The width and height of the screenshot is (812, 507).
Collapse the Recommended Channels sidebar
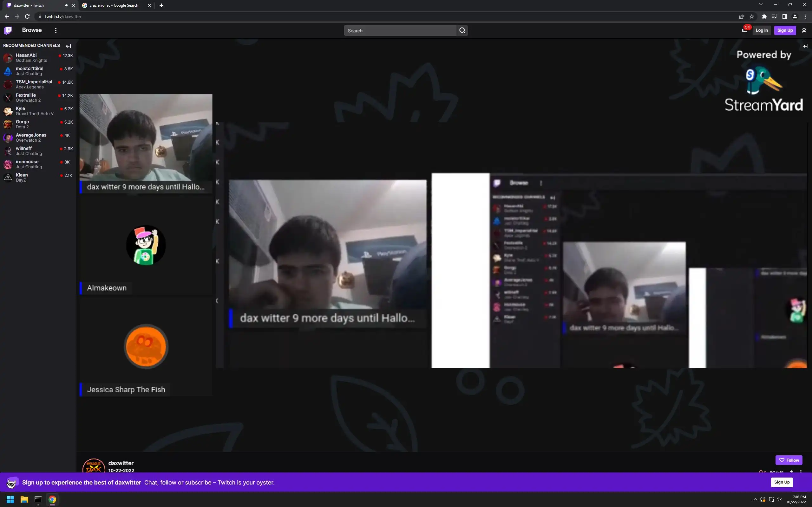69,46
